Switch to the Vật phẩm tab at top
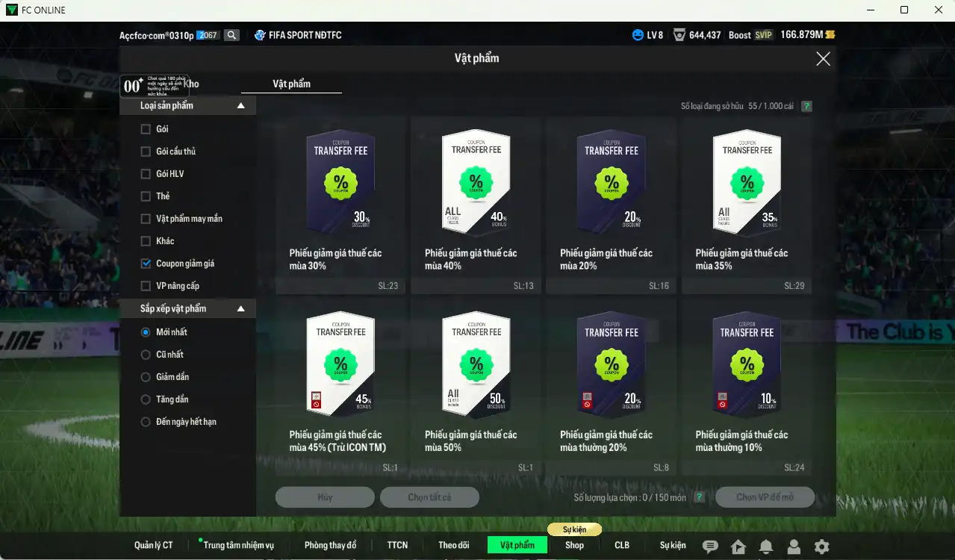955x560 pixels. [291, 84]
